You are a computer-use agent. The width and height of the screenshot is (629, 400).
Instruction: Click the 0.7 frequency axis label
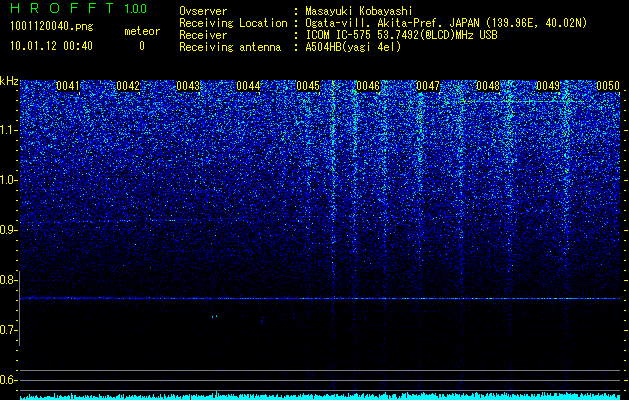tap(7, 330)
